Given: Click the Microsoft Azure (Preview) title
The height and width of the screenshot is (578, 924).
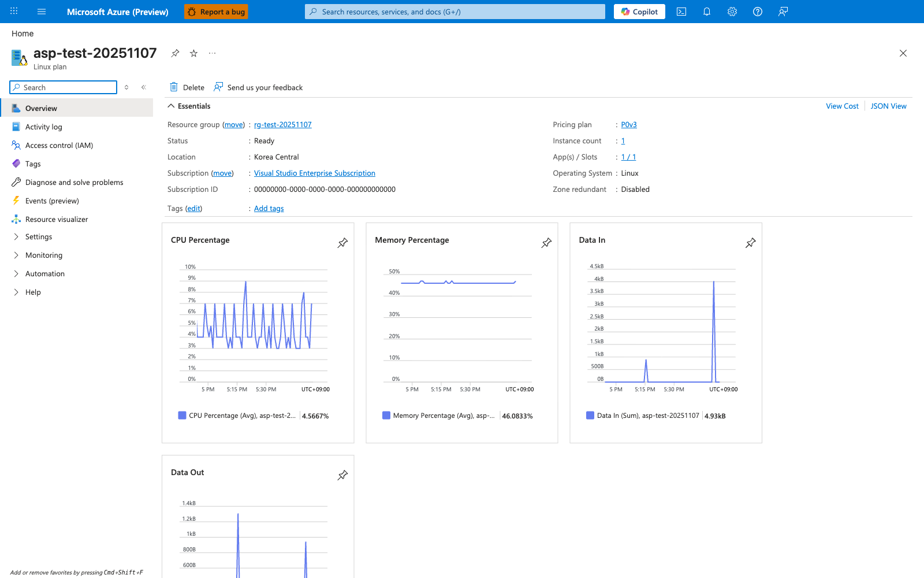Looking at the screenshot, I should pyautogui.click(x=118, y=12).
